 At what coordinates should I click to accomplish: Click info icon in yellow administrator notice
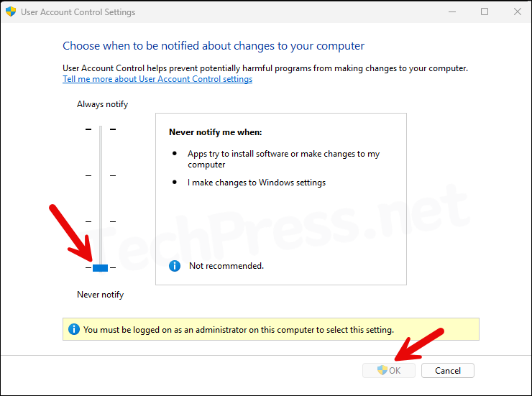(74, 329)
